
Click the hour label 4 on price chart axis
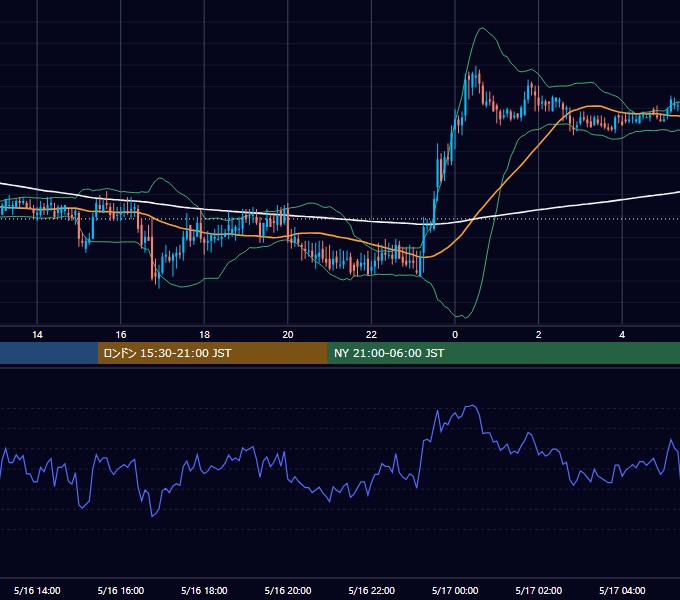tap(622, 335)
